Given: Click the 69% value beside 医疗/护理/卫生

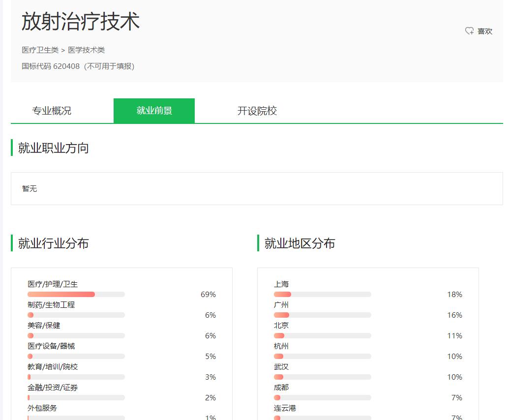Looking at the screenshot, I should pyautogui.click(x=209, y=294).
